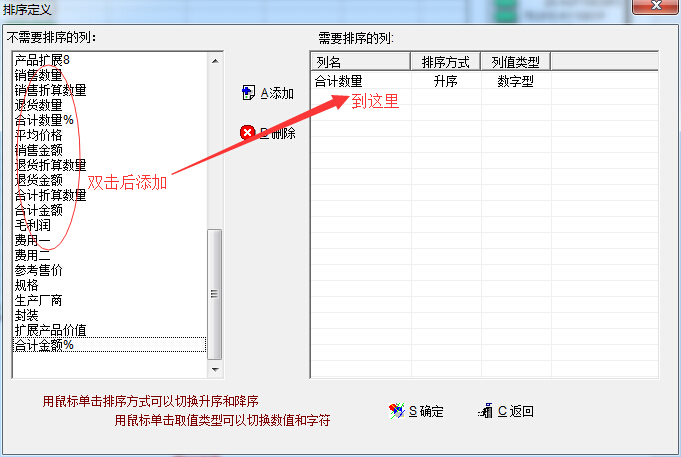Click the 列值类型 column header
Viewport: 681px width, 457px height.
[x=515, y=62]
